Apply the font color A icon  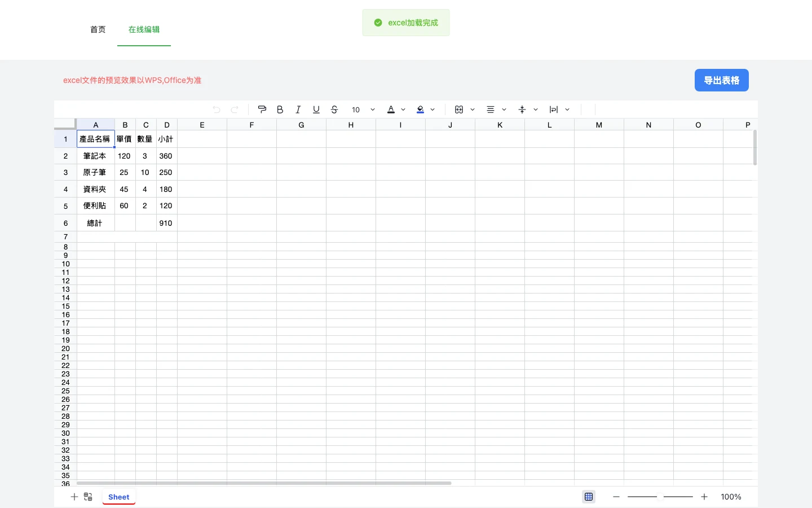(x=391, y=110)
